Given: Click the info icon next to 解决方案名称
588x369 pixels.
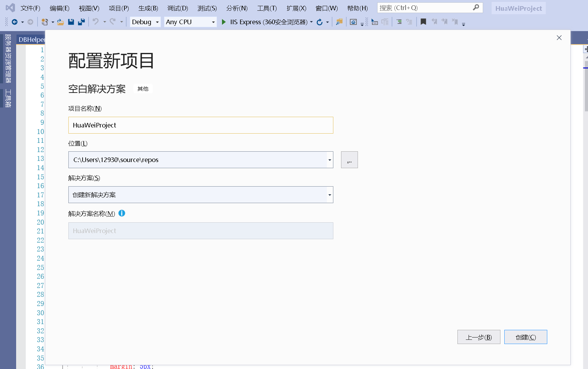Looking at the screenshot, I should [122, 213].
